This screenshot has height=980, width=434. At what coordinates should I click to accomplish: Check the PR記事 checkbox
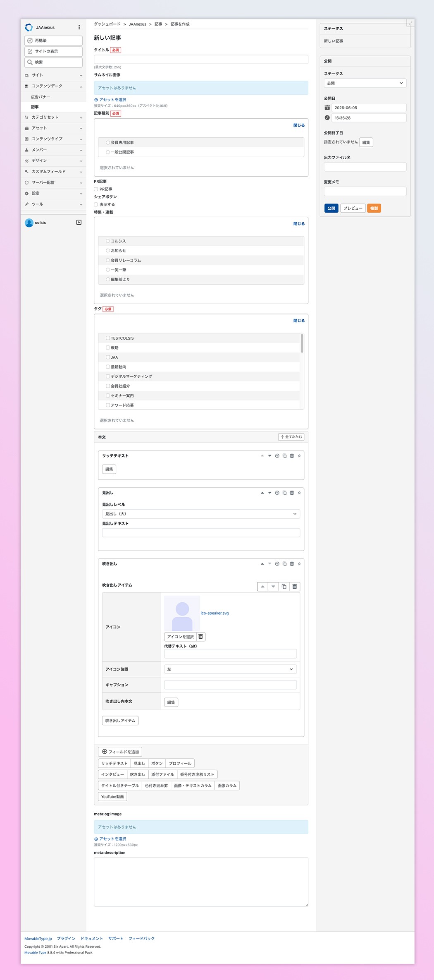(96, 189)
